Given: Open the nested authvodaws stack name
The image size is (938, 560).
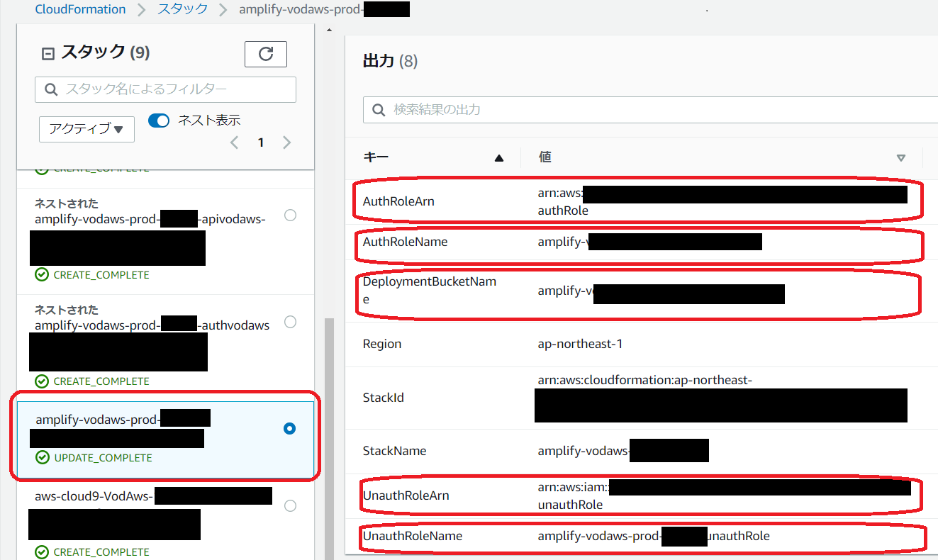Looking at the screenshot, I should click(152, 325).
